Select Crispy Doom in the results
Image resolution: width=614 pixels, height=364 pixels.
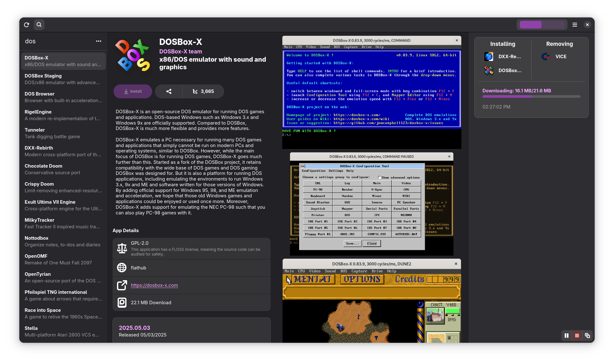click(x=64, y=187)
